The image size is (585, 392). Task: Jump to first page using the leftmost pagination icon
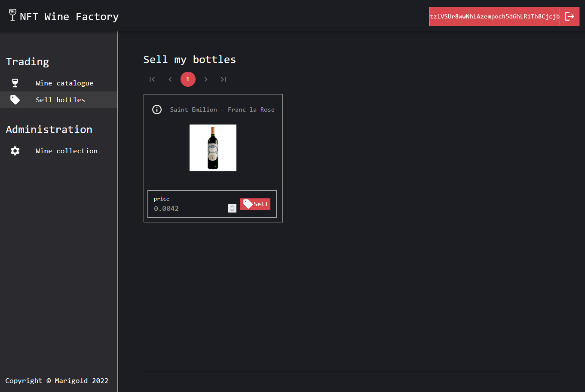[152, 79]
